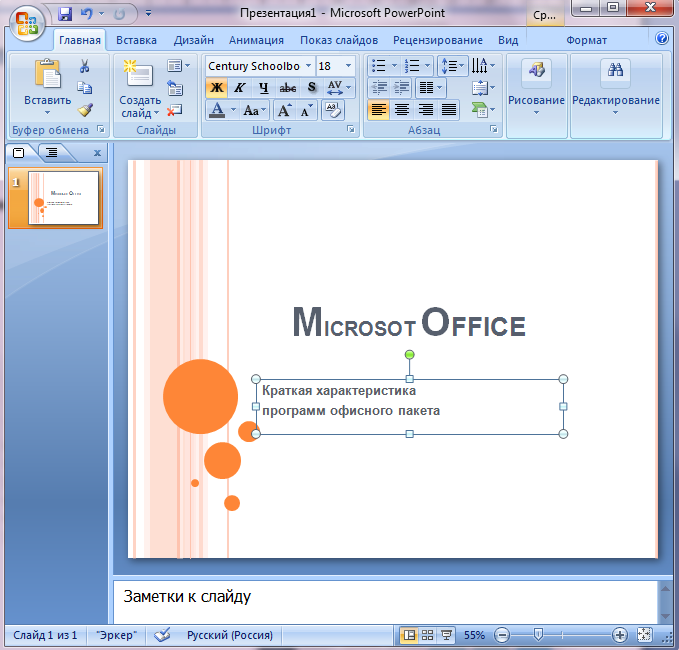679x650 pixels.
Task: Save the presentation via the floppy icon
Action: pyautogui.click(x=65, y=14)
